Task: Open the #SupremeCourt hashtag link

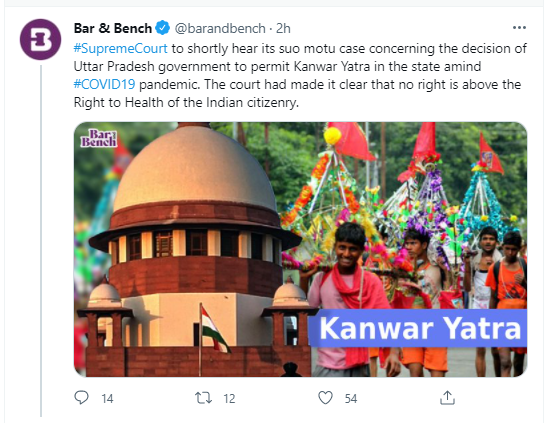Action: click(121, 48)
